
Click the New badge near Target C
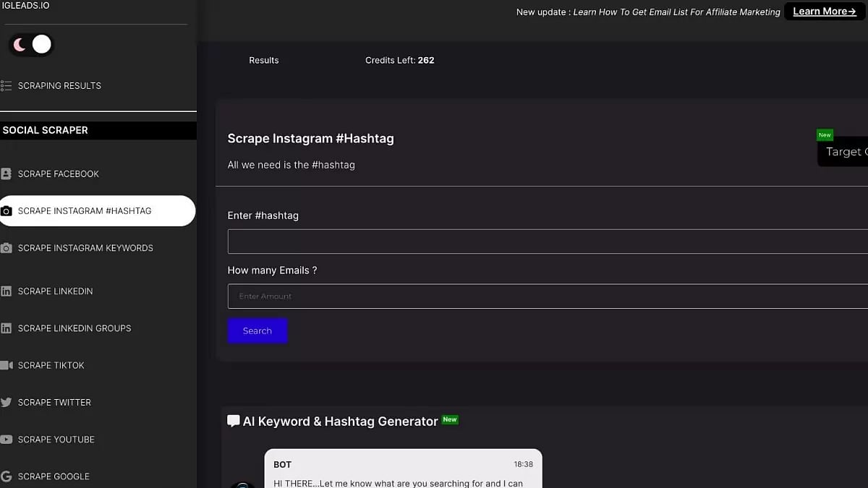pos(824,134)
